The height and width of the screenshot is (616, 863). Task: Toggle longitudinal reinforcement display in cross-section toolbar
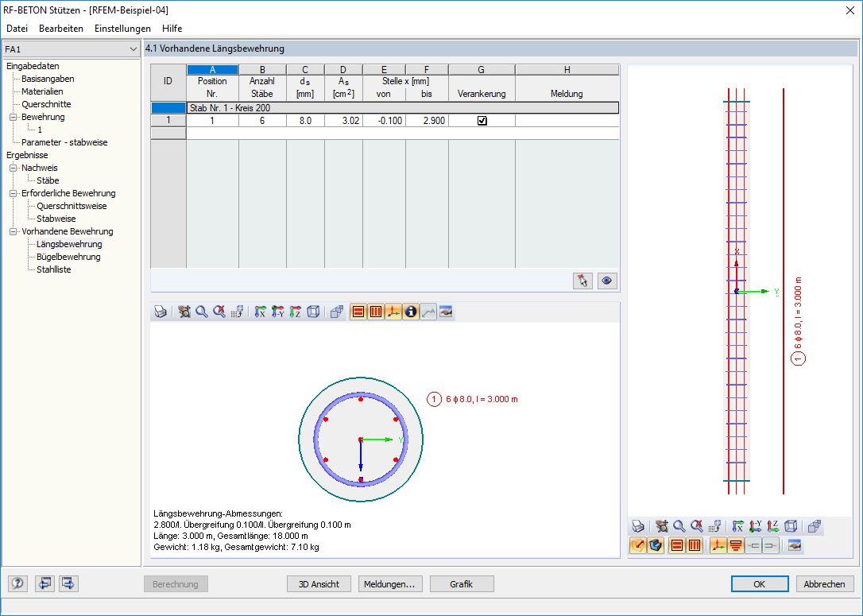358,312
